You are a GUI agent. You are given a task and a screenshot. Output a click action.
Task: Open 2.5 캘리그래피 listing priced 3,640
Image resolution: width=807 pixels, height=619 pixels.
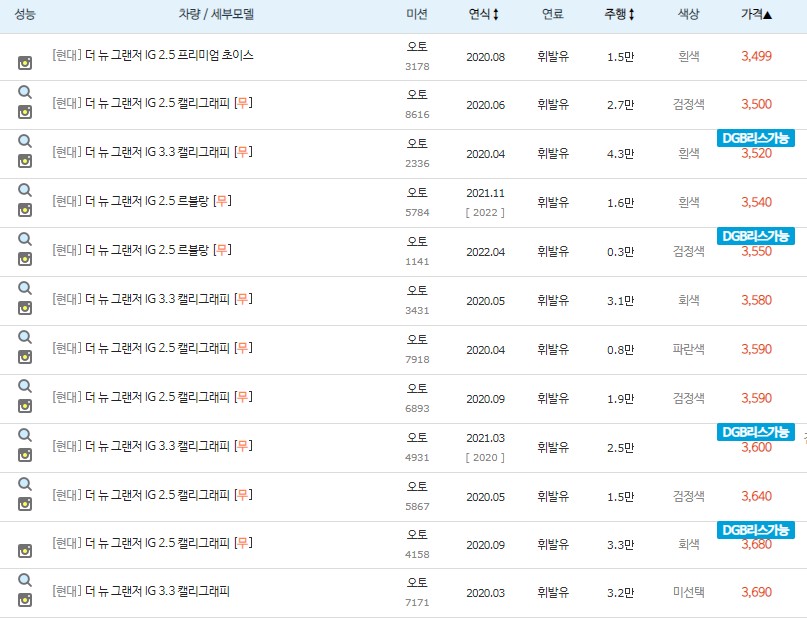pos(152,494)
